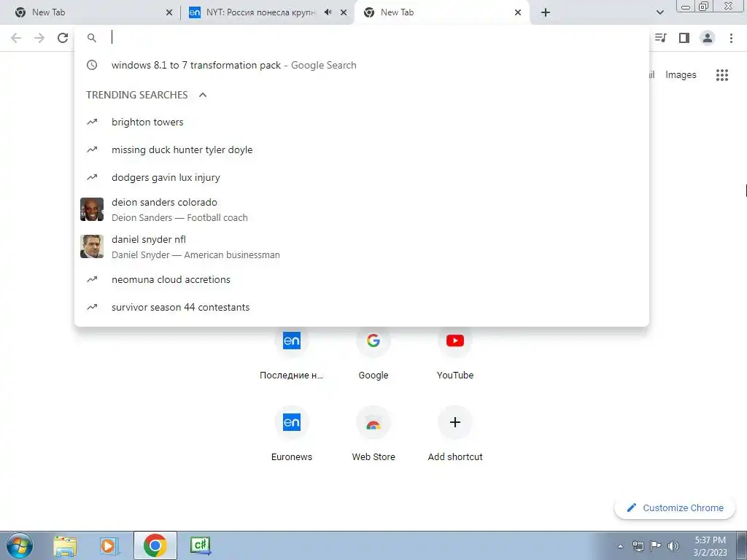This screenshot has height=560, width=747.
Task: Select neomuna cloud accretions suggestion
Action: click(x=362, y=279)
